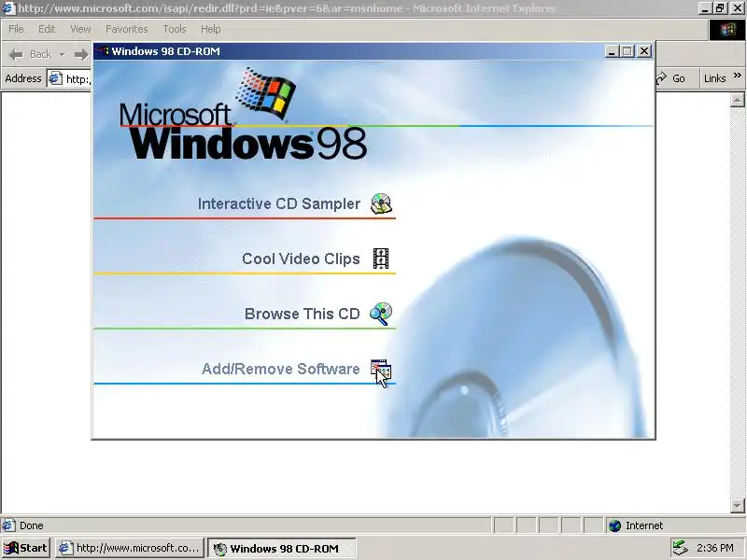Click the Add/Remove Software icon
The width and height of the screenshot is (747, 560).
point(381,370)
